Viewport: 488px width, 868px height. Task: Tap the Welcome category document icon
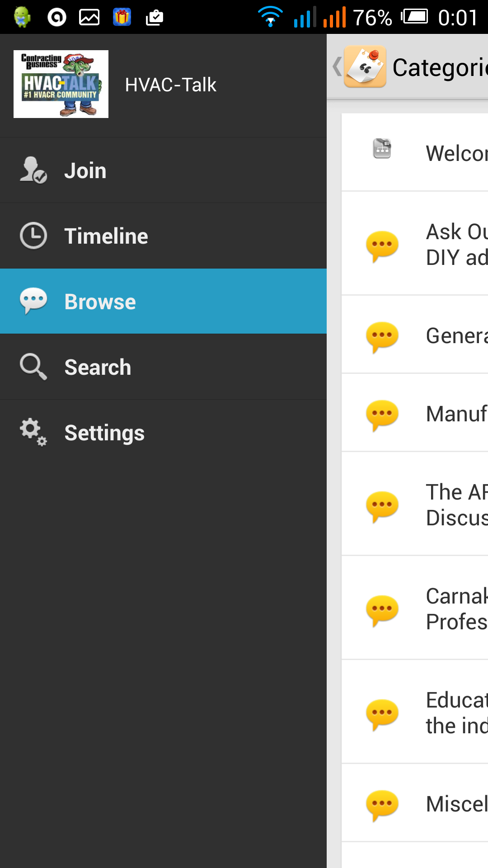click(382, 149)
